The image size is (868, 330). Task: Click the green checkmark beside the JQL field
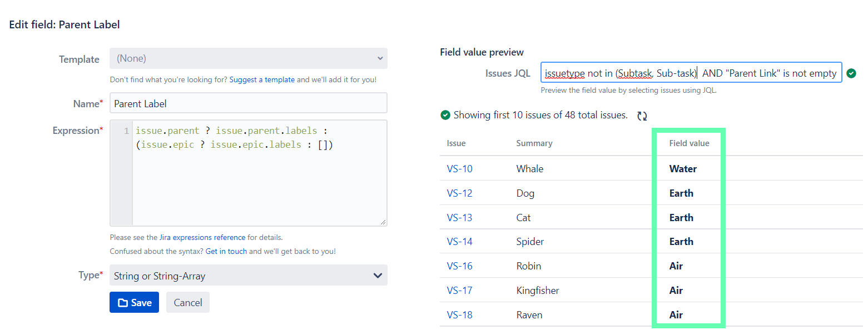(851, 73)
